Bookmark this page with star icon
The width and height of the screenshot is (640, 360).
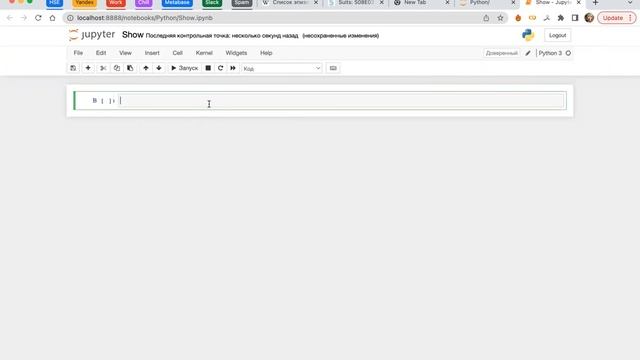click(500, 18)
